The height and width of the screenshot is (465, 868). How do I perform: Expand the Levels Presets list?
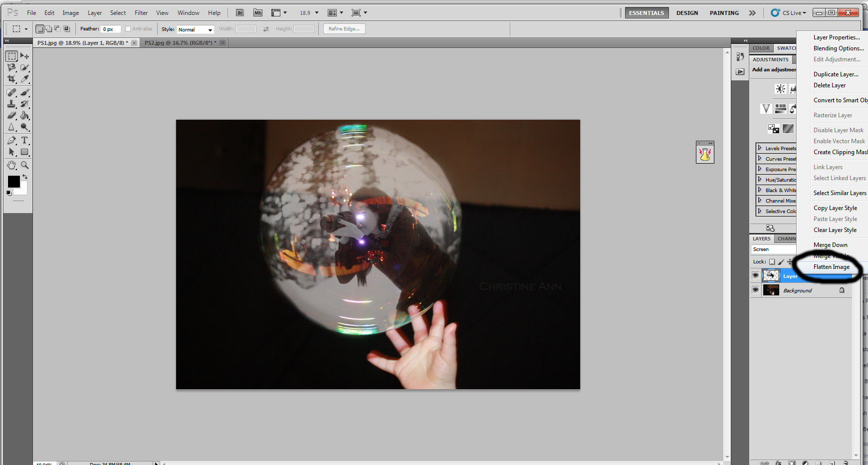coord(760,148)
